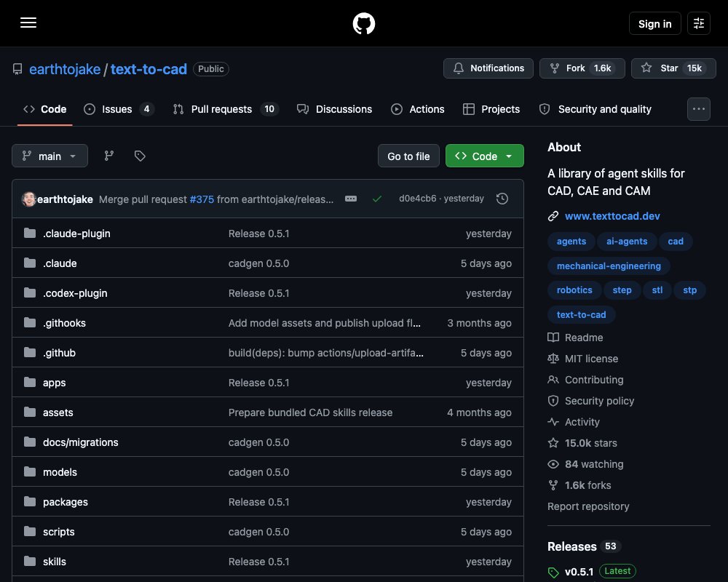Click the Notifications button
Viewport: 728px width, 582px height.
coord(488,68)
